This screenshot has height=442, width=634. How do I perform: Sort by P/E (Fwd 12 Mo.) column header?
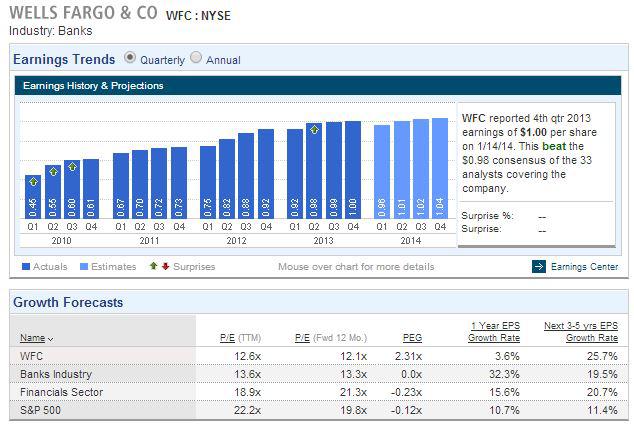(331, 338)
